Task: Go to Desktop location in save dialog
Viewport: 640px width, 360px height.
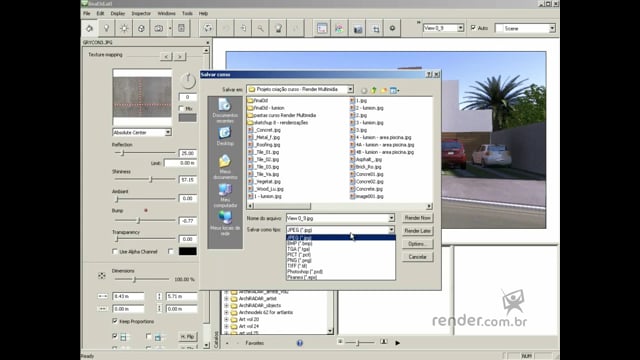Action: [x=225, y=136]
